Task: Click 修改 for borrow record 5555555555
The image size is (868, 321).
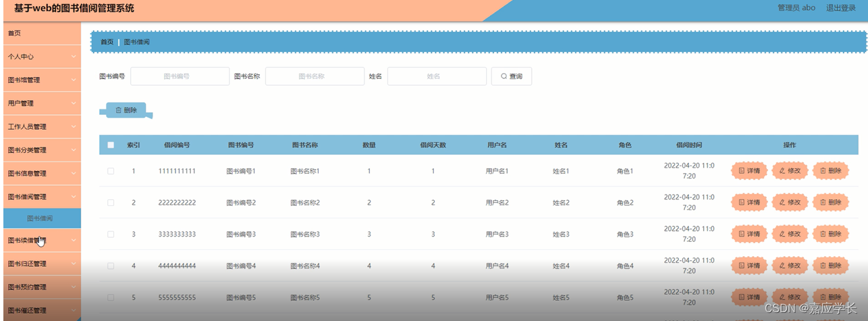Action: pos(790,297)
